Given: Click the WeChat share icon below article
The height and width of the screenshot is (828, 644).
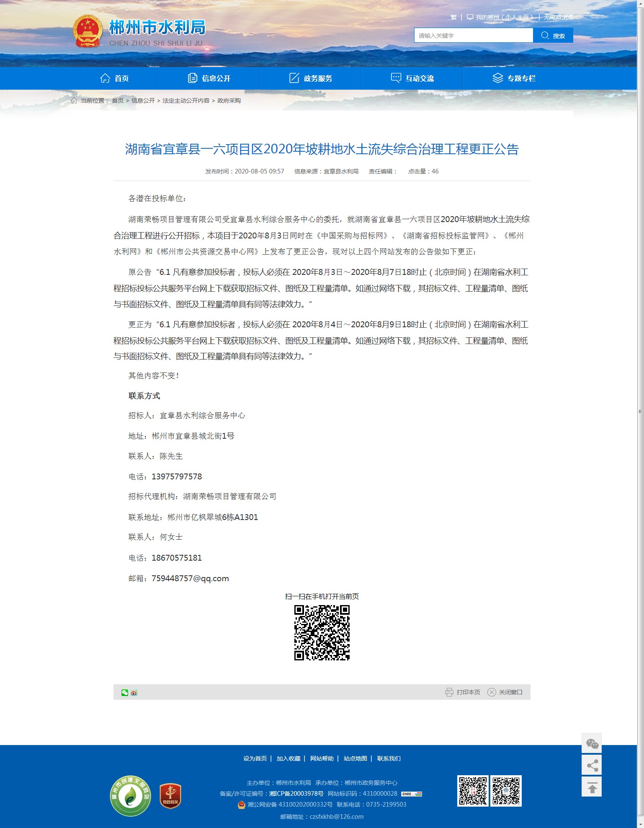Looking at the screenshot, I should (124, 693).
